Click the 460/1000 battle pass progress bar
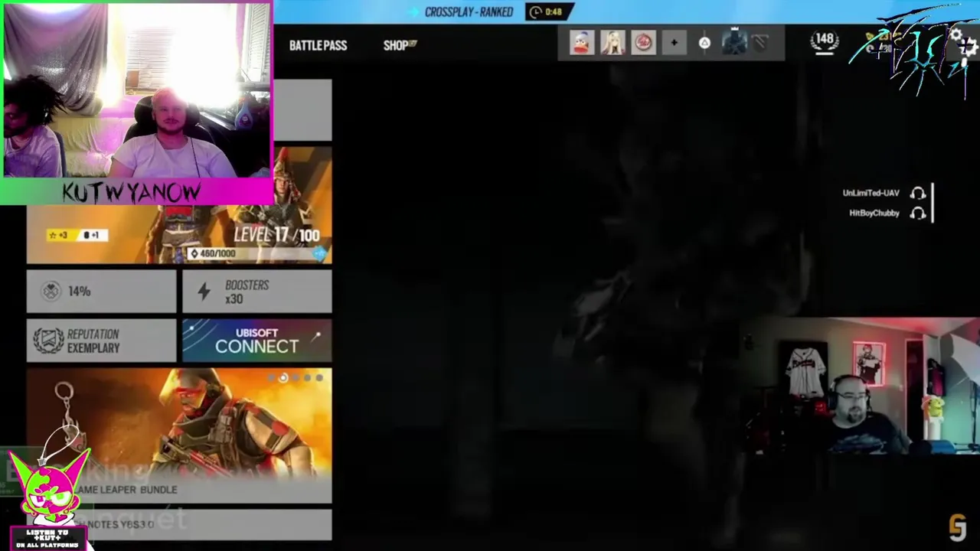 pos(256,253)
